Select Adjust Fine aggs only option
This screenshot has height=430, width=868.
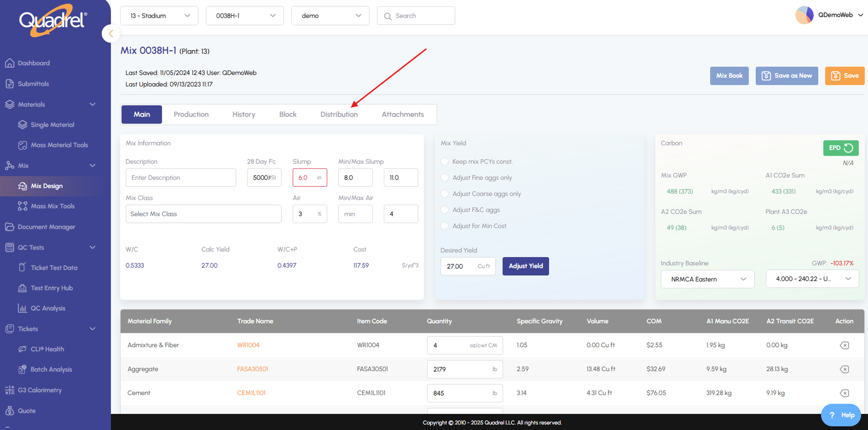click(445, 178)
